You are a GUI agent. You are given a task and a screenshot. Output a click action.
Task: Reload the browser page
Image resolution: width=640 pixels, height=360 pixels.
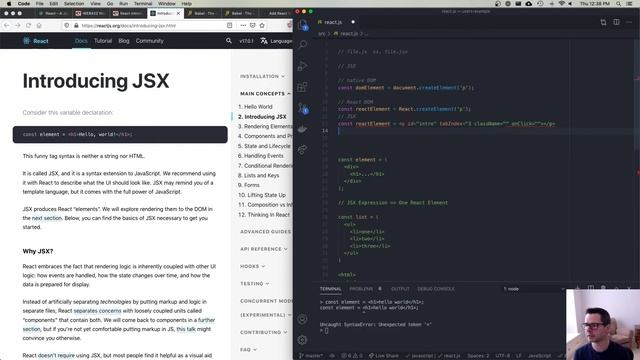28,25
